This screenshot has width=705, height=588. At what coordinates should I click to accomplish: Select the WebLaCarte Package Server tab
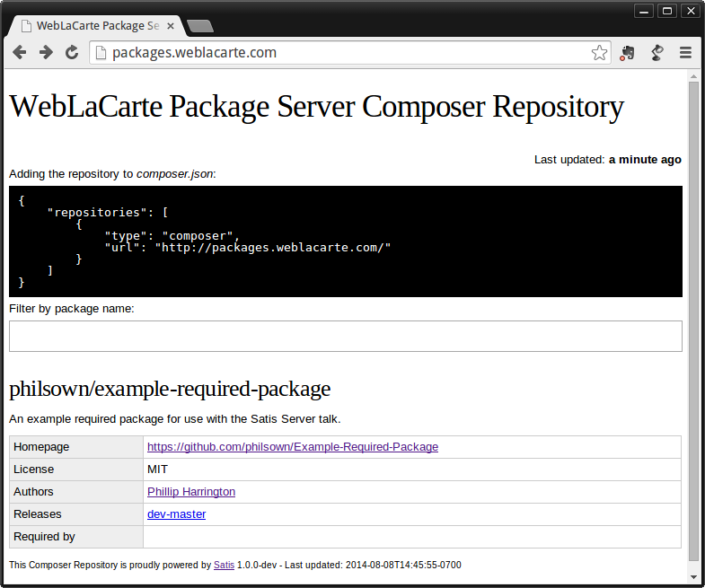click(97, 26)
